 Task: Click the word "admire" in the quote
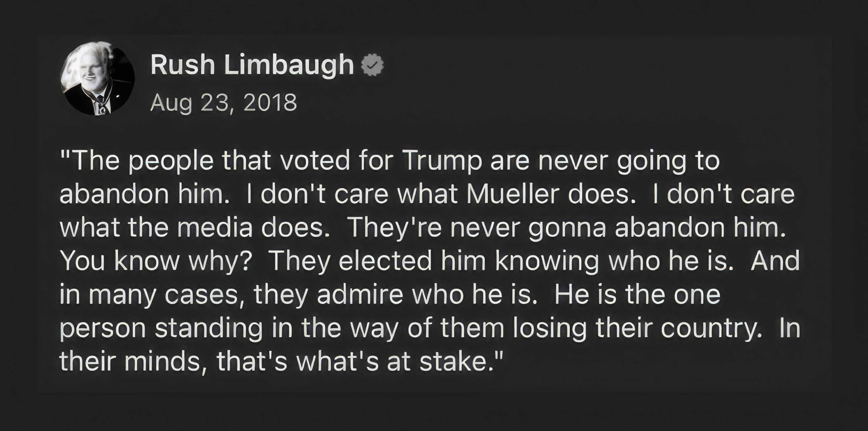coord(360,294)
